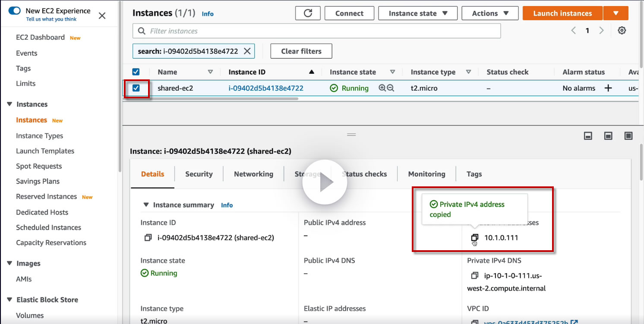
Task: Click the table horizontal scrollbar
Action: pos(212,99)
